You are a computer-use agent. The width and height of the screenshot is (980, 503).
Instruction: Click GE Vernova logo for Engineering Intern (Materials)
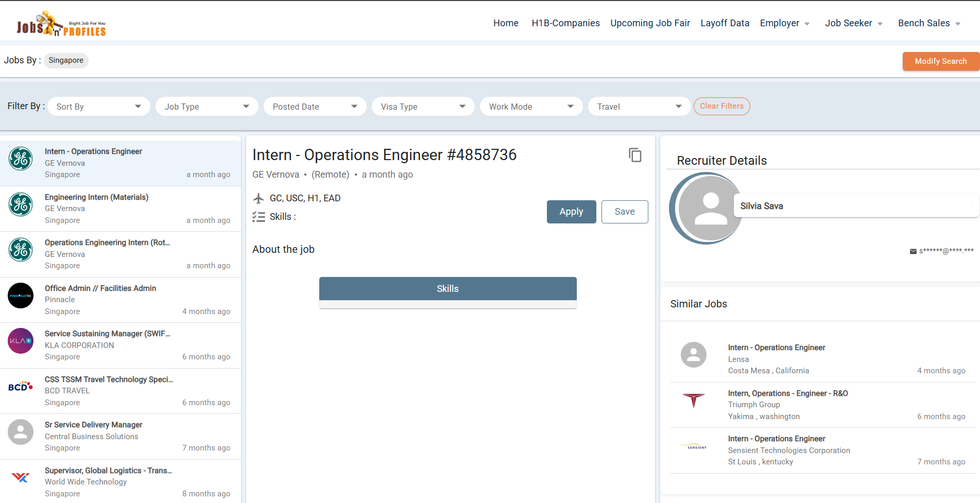[x=21, y=204]
